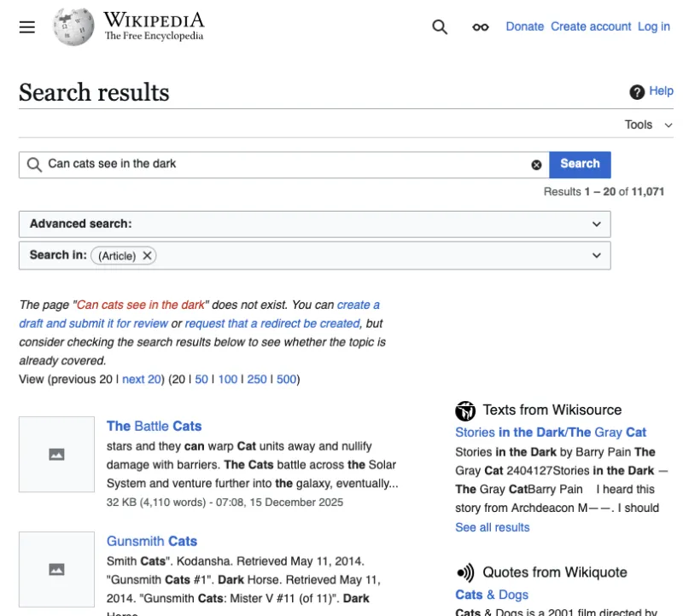
Task: Click the Wikiquote sound-wave icon
Action: (465, 572)
